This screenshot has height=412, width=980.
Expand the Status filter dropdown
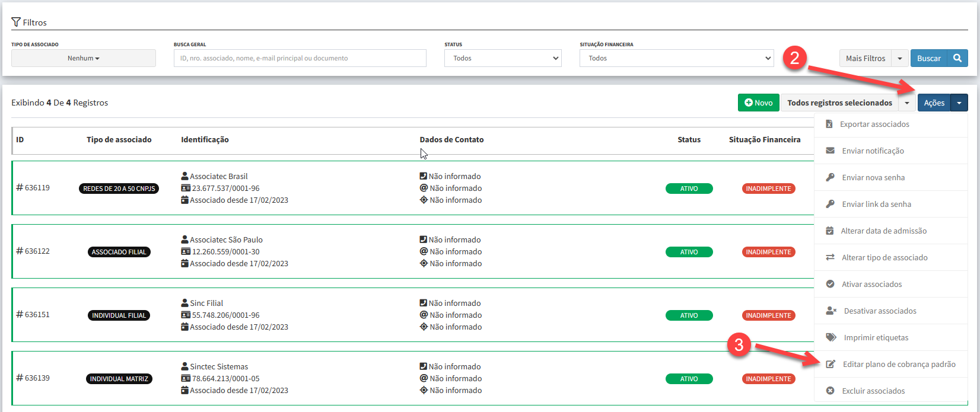click(502, 58)
